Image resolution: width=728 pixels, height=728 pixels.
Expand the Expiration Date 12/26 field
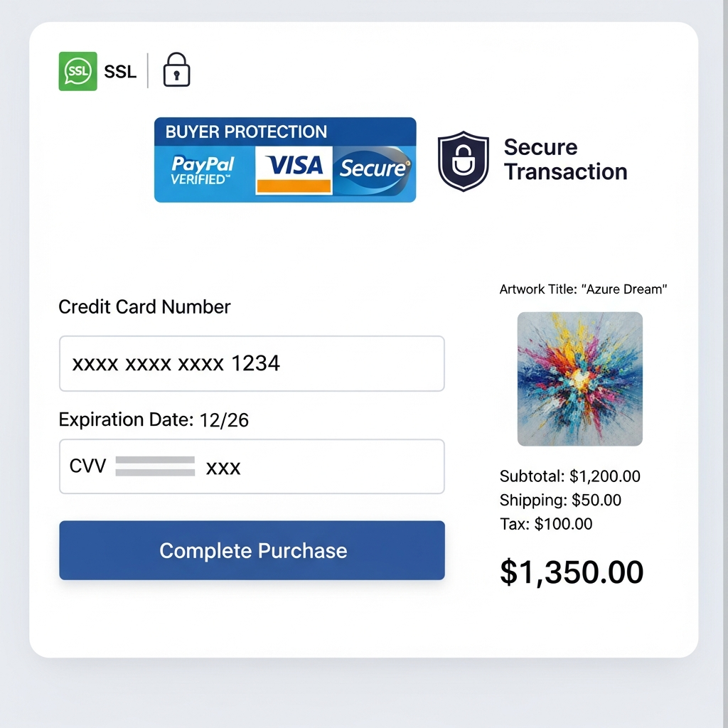tap(154, 419)
